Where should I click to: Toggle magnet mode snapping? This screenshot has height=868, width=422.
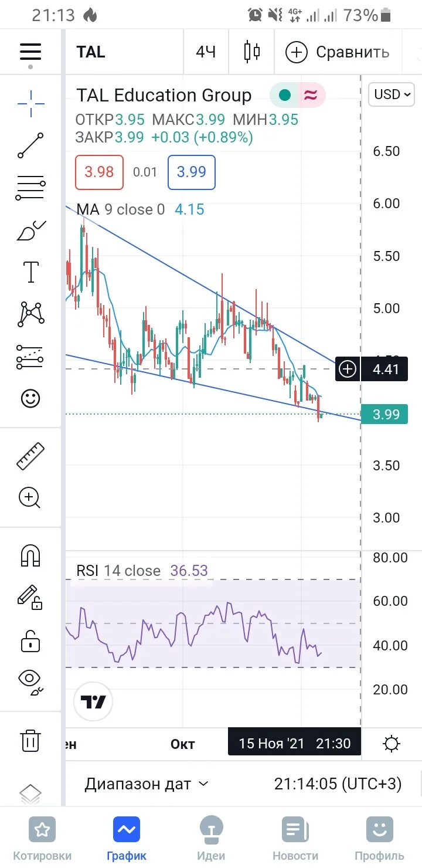pos(30,555)
